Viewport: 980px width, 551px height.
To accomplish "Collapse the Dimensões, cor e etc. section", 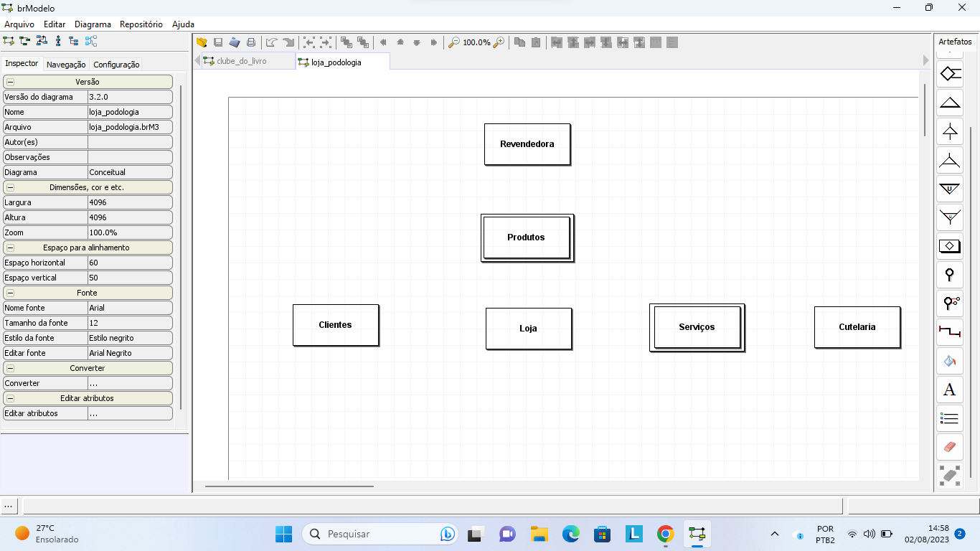I will coord(10,187).
